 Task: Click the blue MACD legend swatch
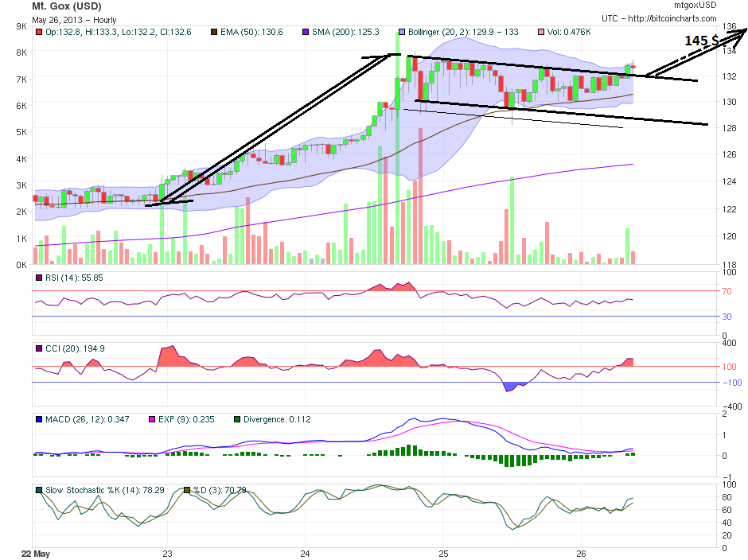pos(39,419)
